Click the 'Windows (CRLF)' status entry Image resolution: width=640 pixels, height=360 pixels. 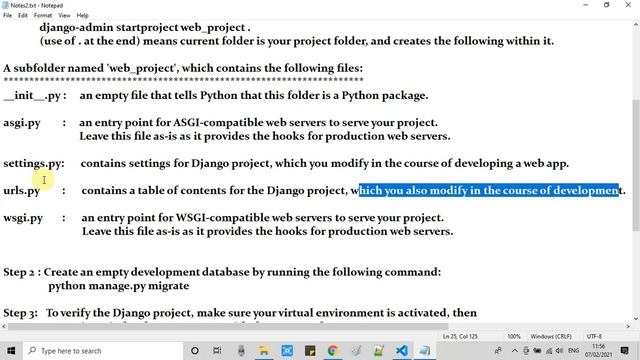tap(551, 337)
